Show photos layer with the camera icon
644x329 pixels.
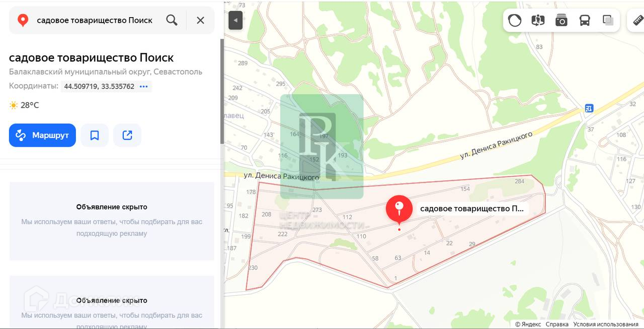pos(561,21)
